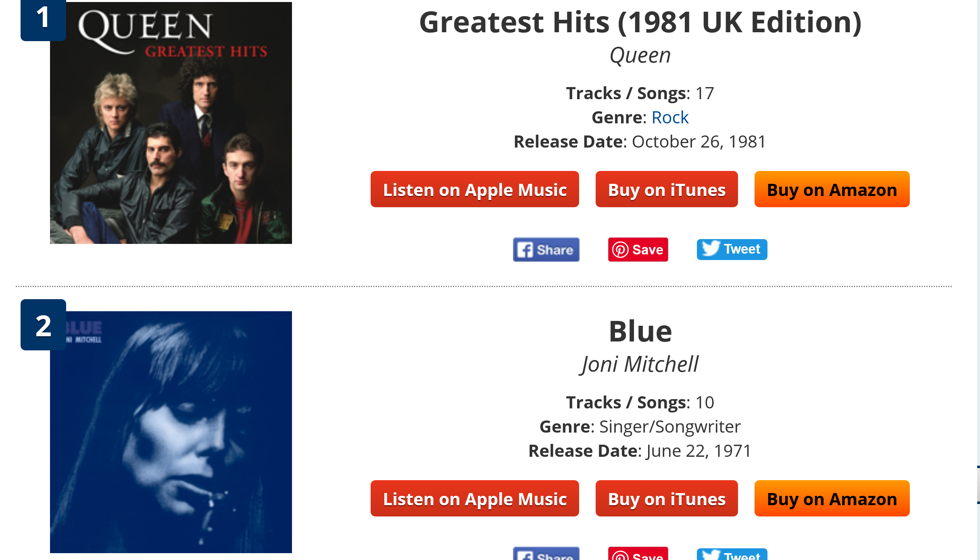Image resolution: width=980 pixels, height=560 pixels.
Task: Click the Facebook Share icon for Queen
Action: tap(546, 250)
